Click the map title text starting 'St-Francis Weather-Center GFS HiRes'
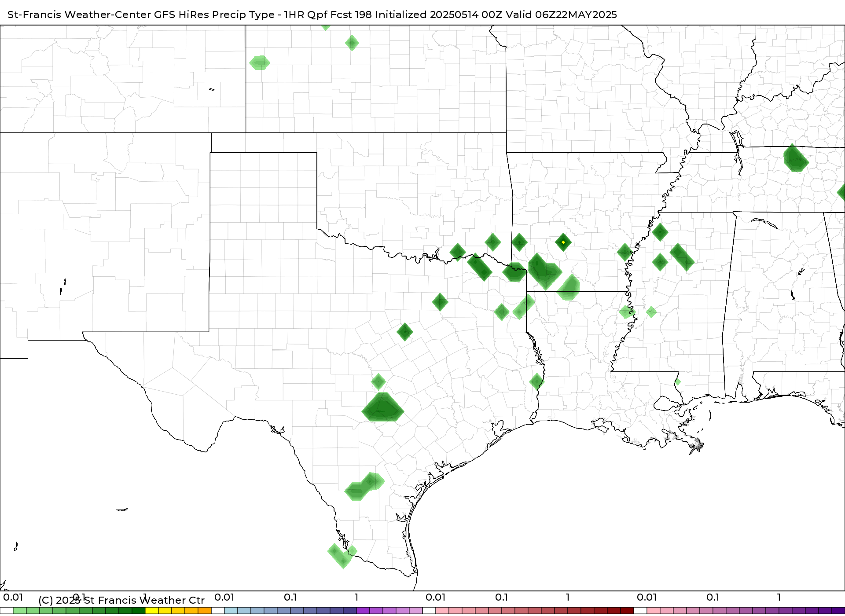The width and height of the screenshot is (845, 616). (x=312, y=15)
